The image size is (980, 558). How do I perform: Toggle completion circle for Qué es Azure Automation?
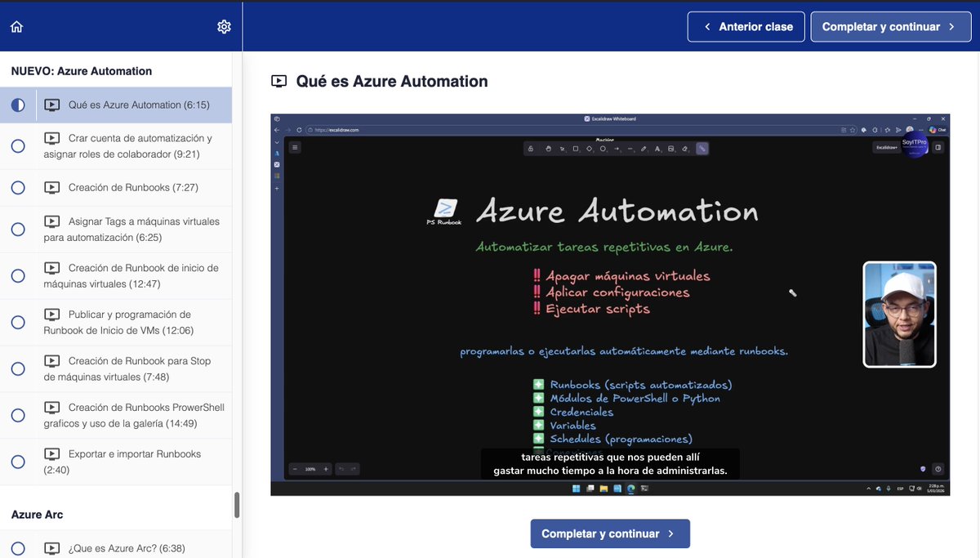[18, 105]
